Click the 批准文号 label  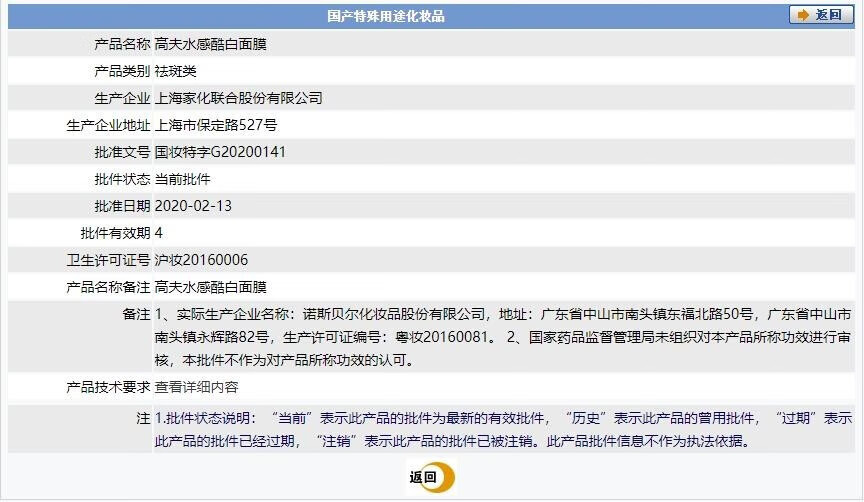coord(122,152)
